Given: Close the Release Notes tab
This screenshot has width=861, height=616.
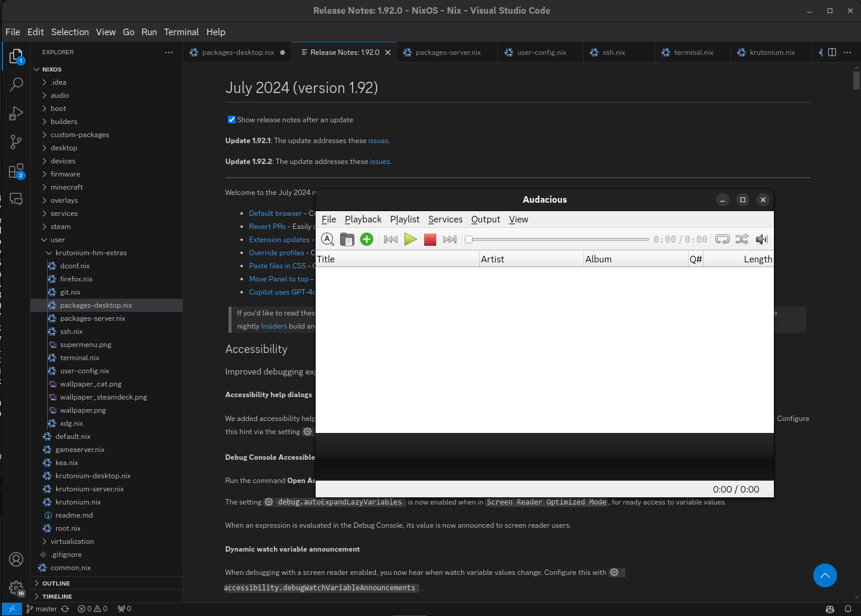Looking at the screenshot, I should 388,52.
